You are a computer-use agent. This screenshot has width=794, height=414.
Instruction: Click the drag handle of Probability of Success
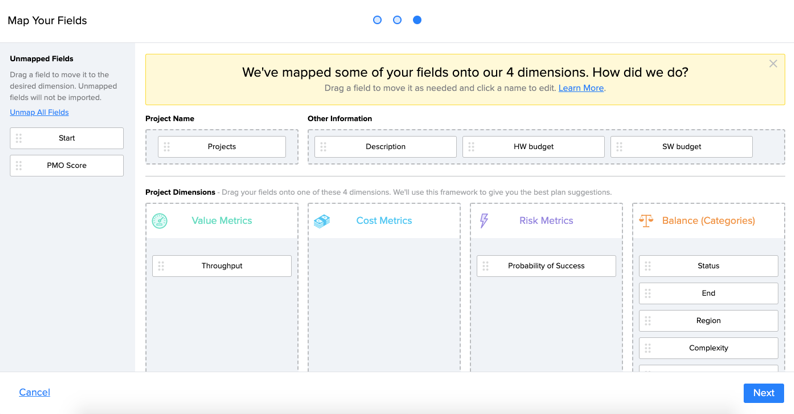pyautogui.click(x=485, y=266)
